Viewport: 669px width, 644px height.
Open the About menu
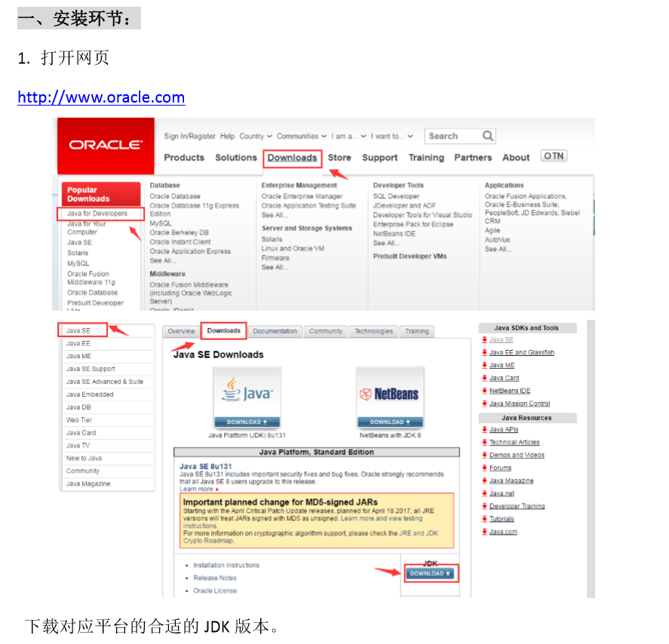click(516, 158)
